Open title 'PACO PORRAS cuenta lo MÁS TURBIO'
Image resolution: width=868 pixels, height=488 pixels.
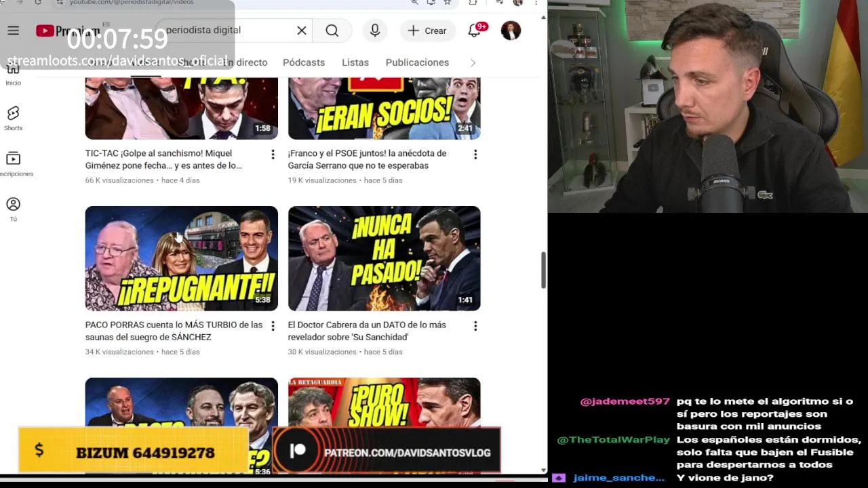pos(174,331)
